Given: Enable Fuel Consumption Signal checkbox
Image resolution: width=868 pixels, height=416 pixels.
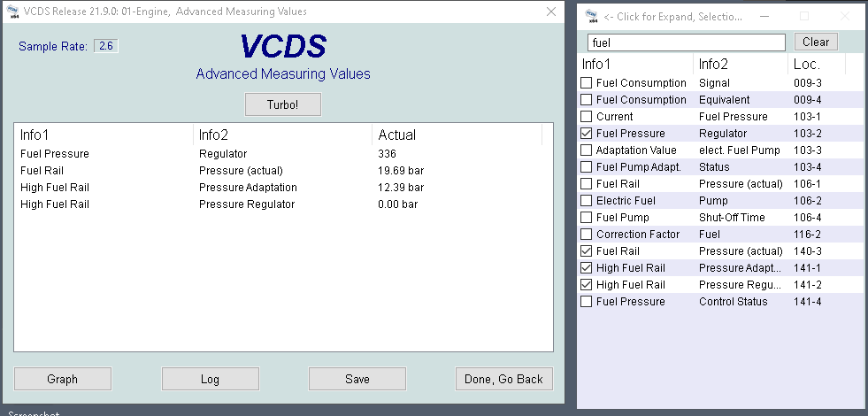Looking at the screenshot, I should click(586, 83).
